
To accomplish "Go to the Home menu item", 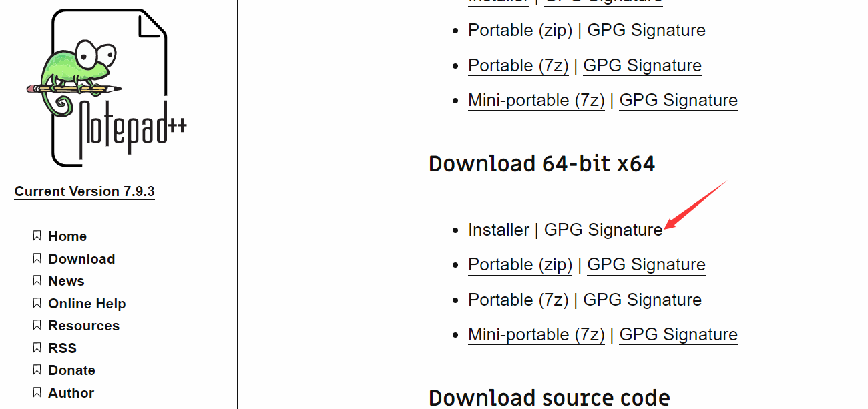I will (x=67, y=236).
